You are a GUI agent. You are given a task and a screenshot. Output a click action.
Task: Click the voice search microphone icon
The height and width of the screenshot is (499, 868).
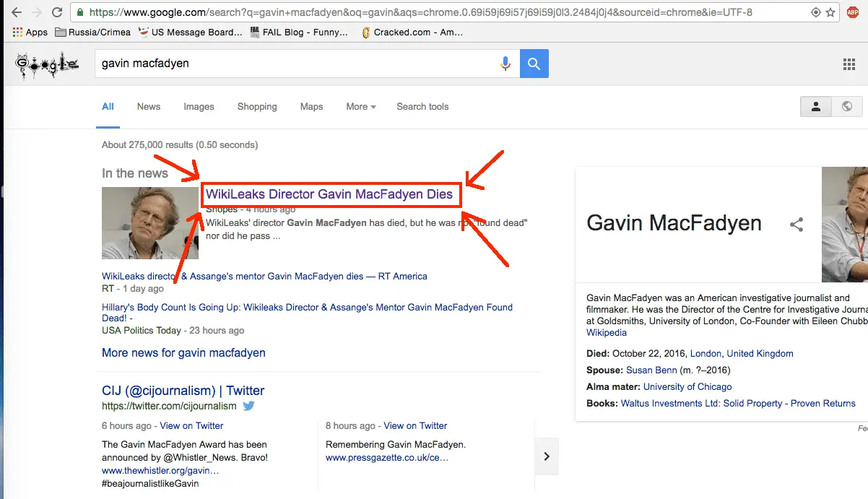(x=505, y=64)
